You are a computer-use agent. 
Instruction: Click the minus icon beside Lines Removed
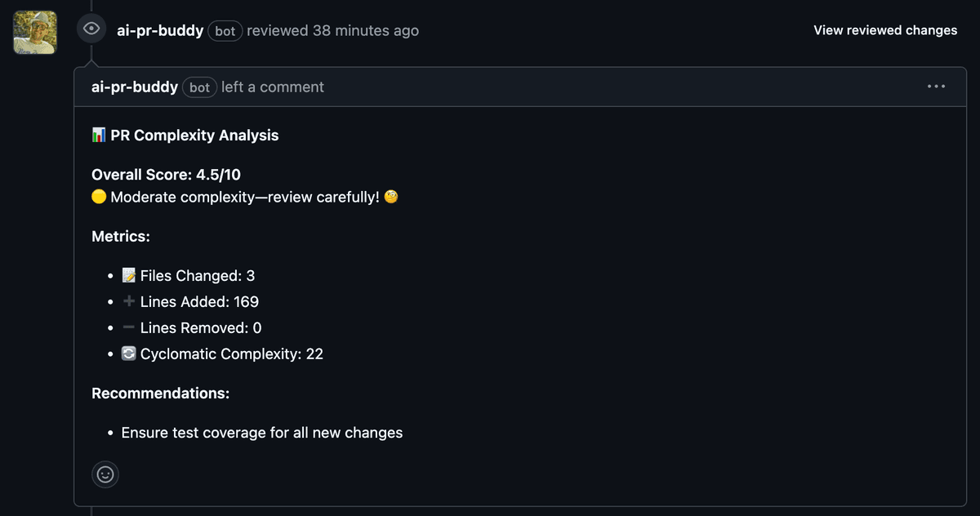(x=128, y=328)
